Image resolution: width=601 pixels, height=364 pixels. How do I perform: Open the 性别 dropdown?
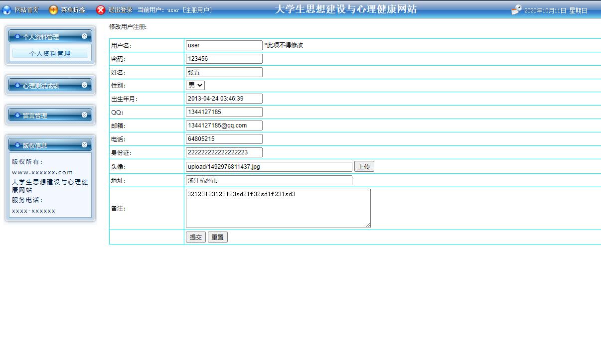point(195,85)
